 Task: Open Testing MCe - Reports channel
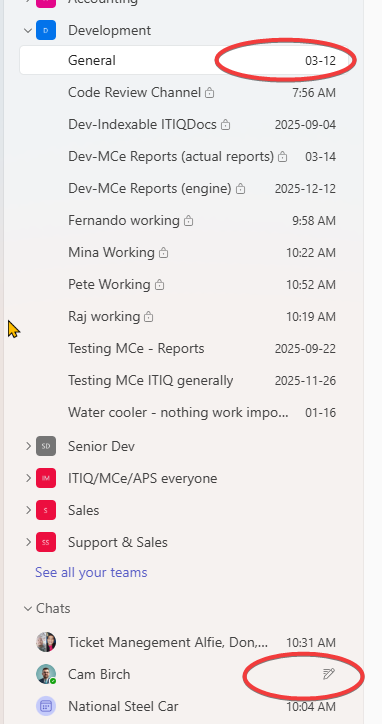(x=136, y=349)
